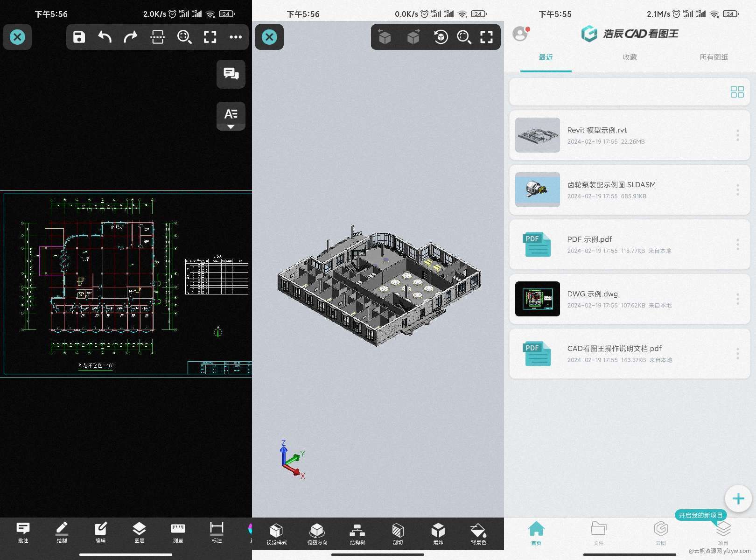Open the user profile avatar
The width and height of the screenshot is (756, 560).
coord(520,34)
